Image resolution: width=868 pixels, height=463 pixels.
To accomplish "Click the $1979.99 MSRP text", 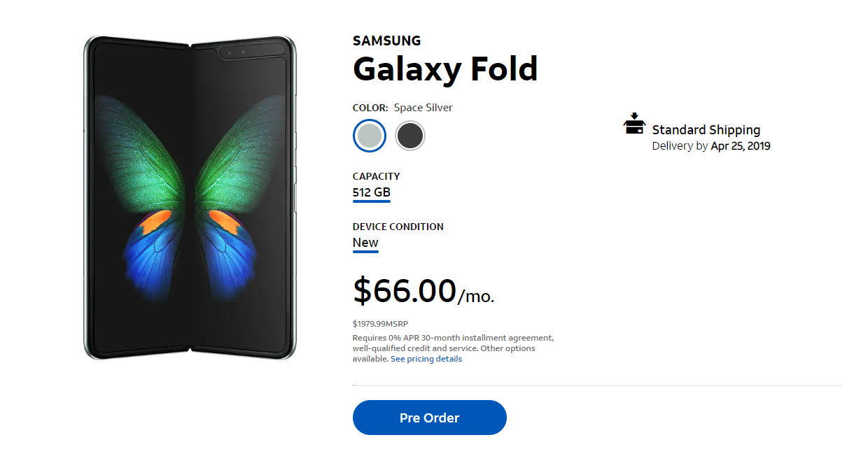I will (380, 324).
